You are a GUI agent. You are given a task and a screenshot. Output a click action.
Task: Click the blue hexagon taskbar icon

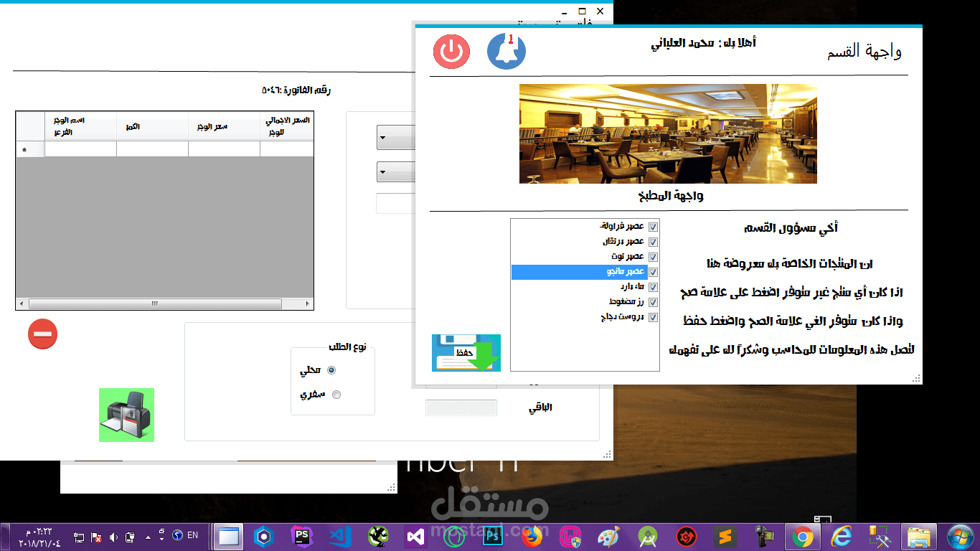[265, 536]
